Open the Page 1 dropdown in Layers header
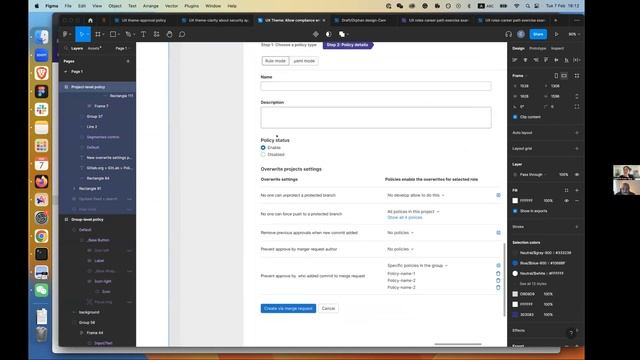Screen dimensions: 640x360 122,48
